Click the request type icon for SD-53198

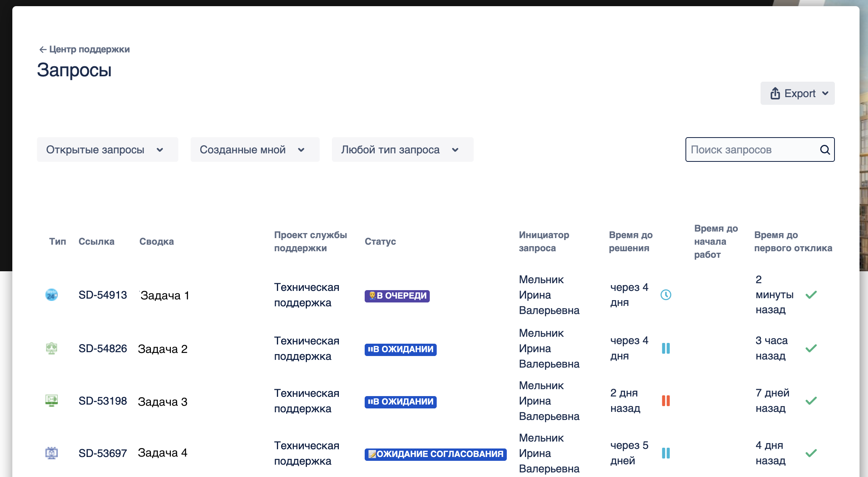pos(52,401)
